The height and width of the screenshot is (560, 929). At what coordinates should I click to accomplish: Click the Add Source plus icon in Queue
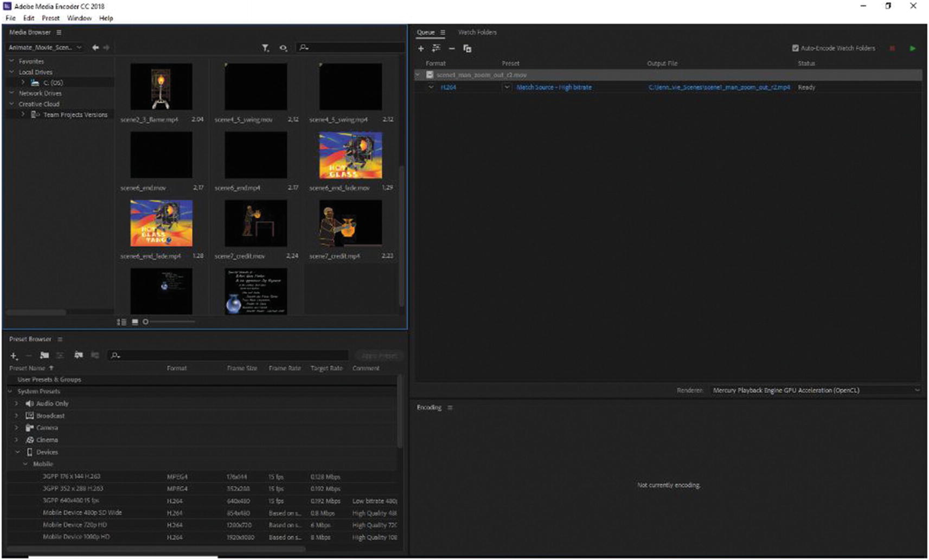421,49
